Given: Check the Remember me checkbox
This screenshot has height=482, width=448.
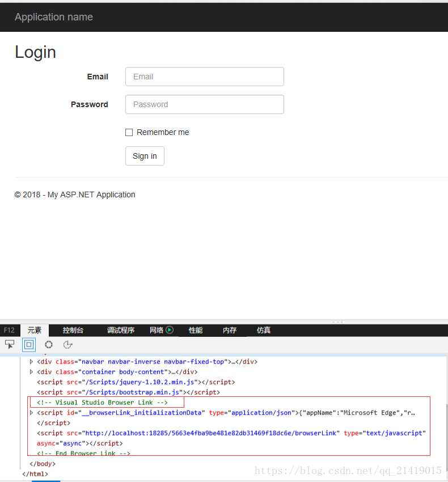Looking at the screenshot, I should 129,132.
